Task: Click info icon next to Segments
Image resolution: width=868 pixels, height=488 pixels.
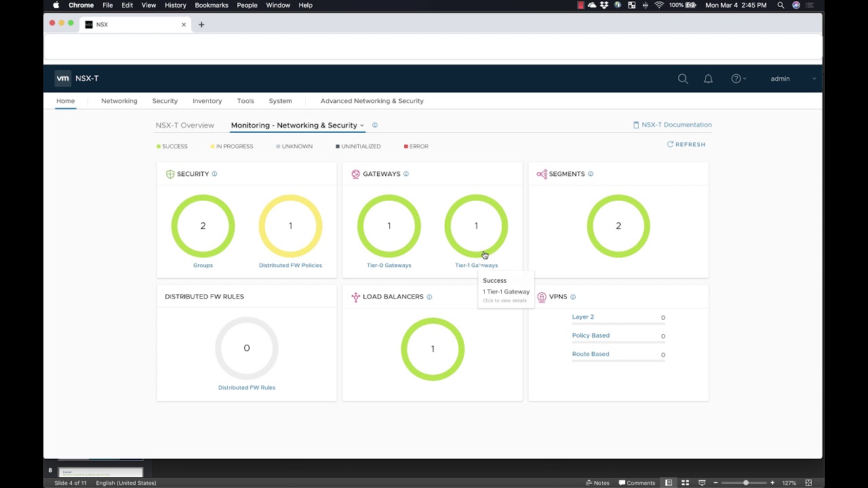Action: click(591, 174)
